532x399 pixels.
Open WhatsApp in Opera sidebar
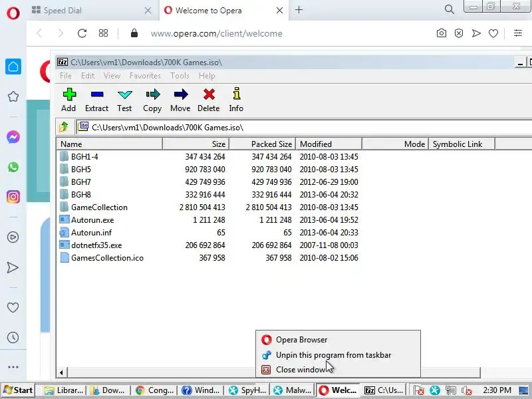pos(13,167)
